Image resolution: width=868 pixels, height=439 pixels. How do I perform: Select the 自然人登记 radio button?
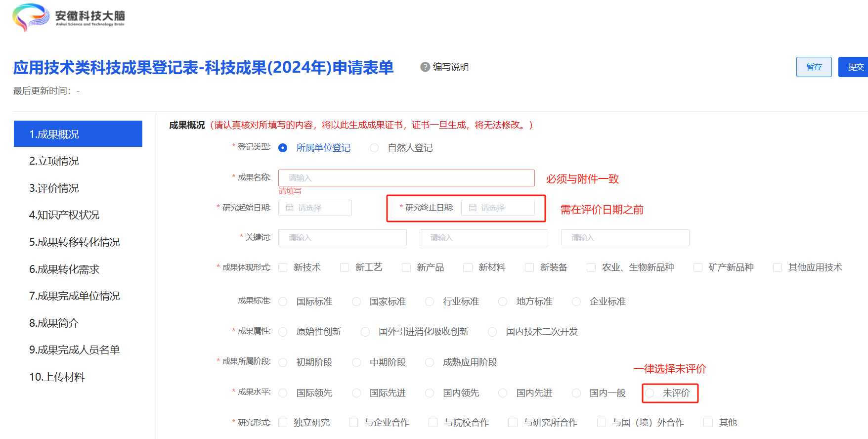[374, 148]
